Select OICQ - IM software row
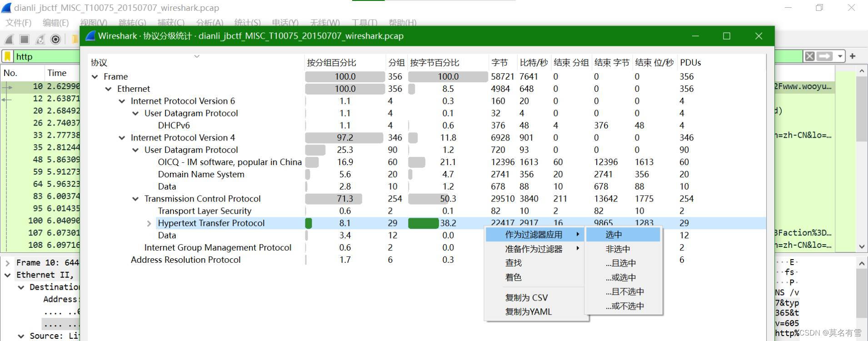 click(229, 162)
